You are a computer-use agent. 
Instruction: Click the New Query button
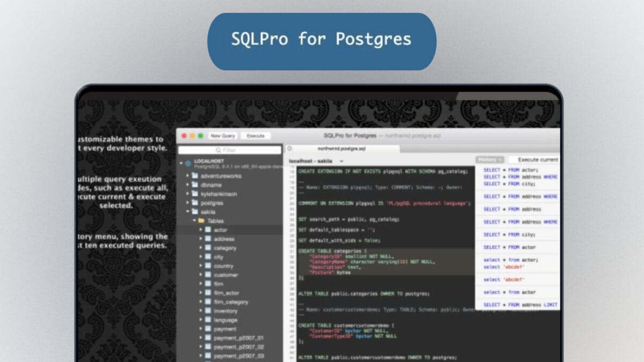tap(223, 136)
